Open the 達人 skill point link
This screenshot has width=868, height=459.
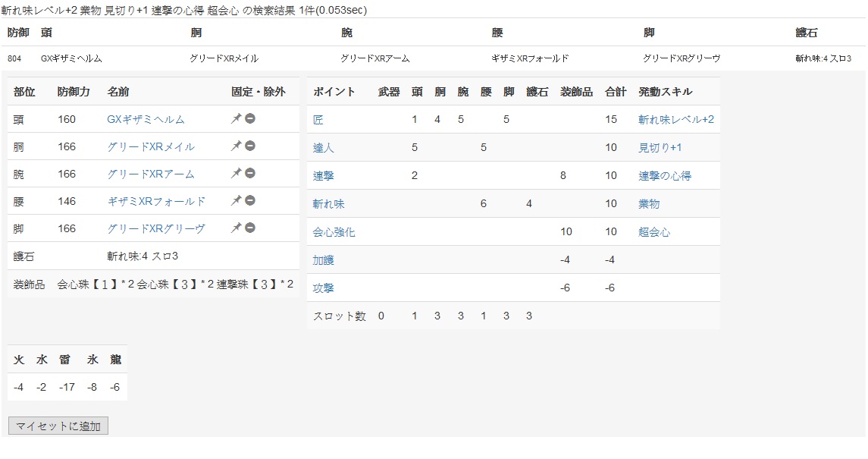tap(323, 148)
